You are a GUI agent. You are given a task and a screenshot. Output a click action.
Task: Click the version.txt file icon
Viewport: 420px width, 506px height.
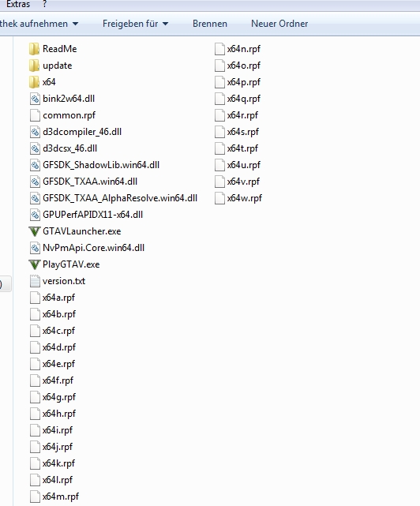click(x=35, y=281)
